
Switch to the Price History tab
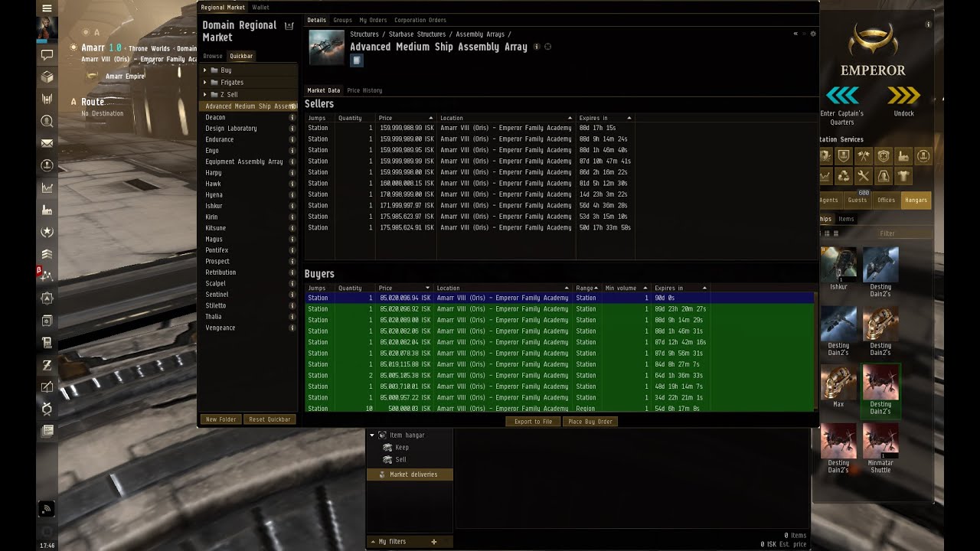pos(364,90)
